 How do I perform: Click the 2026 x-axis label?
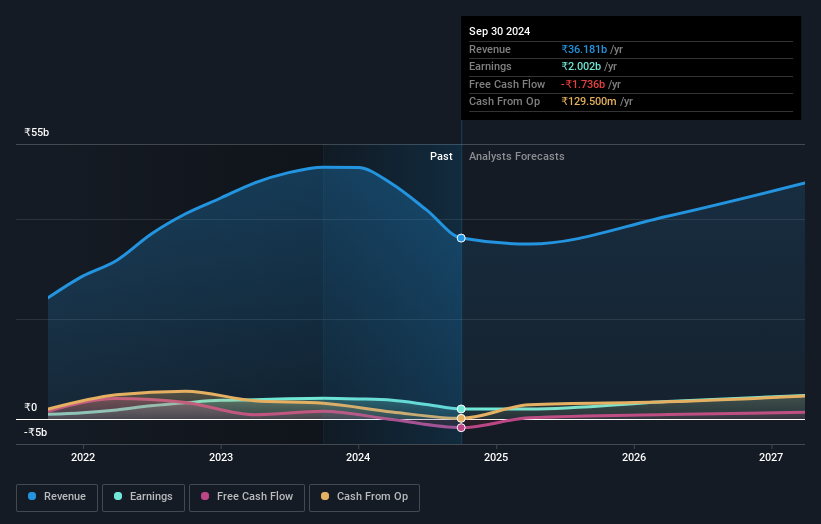[634, 457]
